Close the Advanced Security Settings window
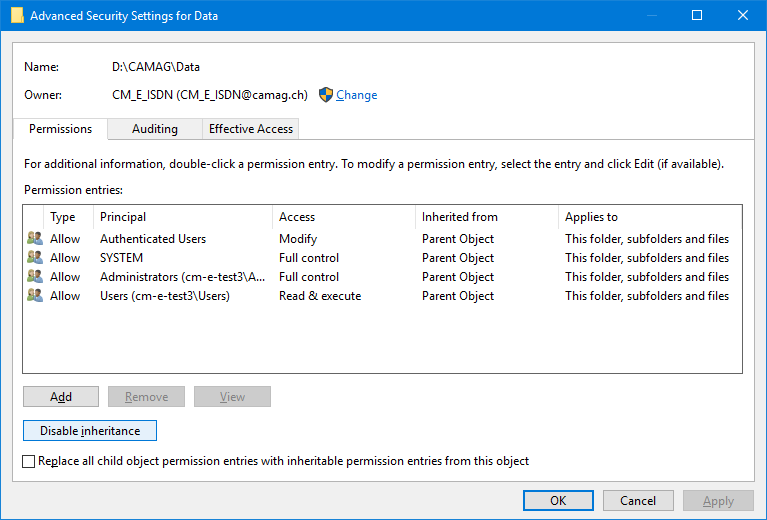 tap(742, 16)
